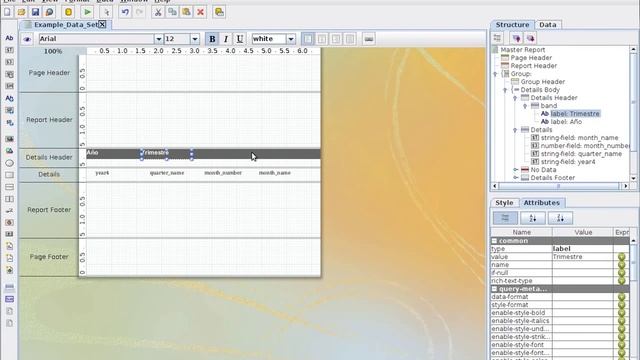
Task: Expand the Details Footer tree node
Action: point(516,178)
